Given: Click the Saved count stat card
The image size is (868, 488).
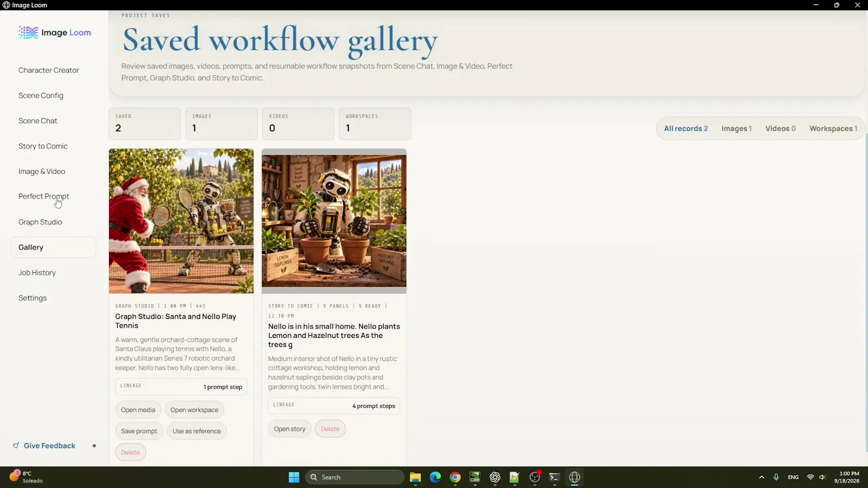Looking at the screenshot, I should (144, 124).
